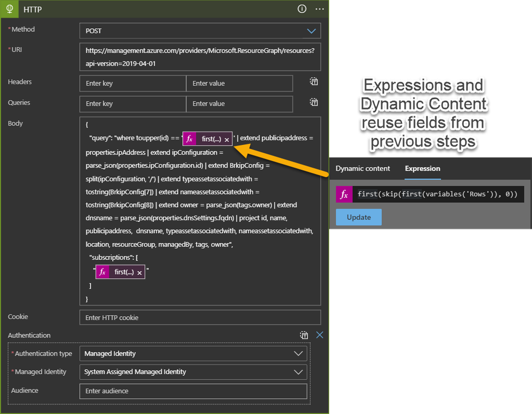
Task: Open the HTTP action ellipsis menu
Action: coord(320,9)
